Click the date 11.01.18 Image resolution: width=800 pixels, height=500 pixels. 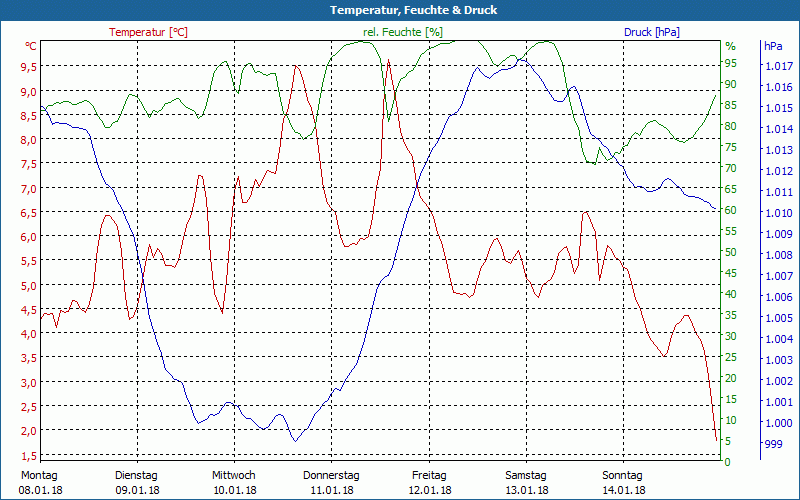click(332, 490)
